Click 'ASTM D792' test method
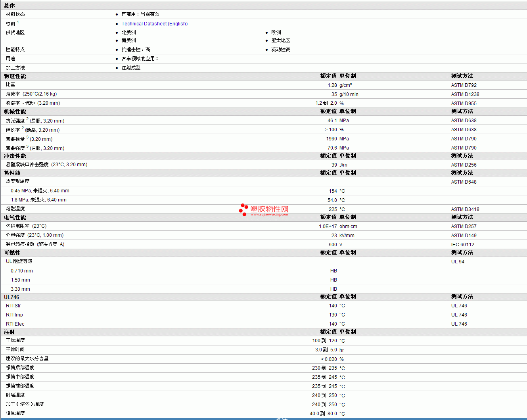527x420 pixels. tap(464, 85)
